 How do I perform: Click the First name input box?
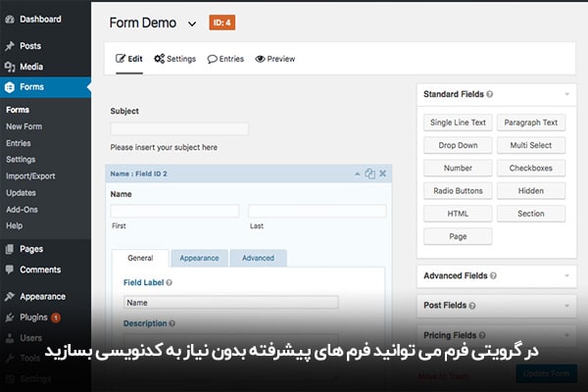(174, 211)
